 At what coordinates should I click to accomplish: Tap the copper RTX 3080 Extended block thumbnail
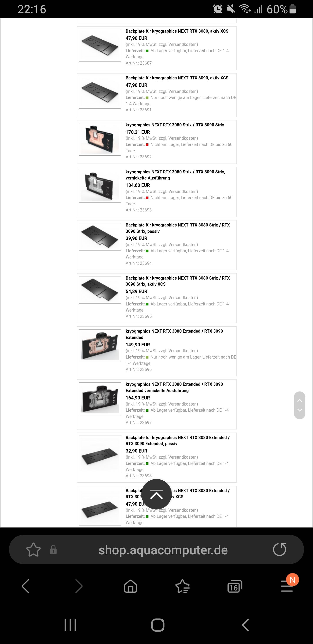click(x=100, y=345)
